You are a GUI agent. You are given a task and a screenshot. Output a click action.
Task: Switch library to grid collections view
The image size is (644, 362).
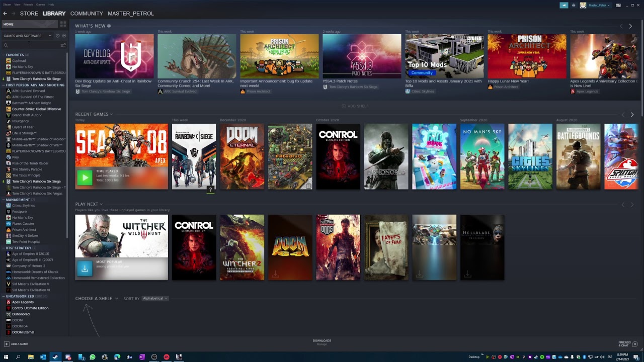coord(63,24)
